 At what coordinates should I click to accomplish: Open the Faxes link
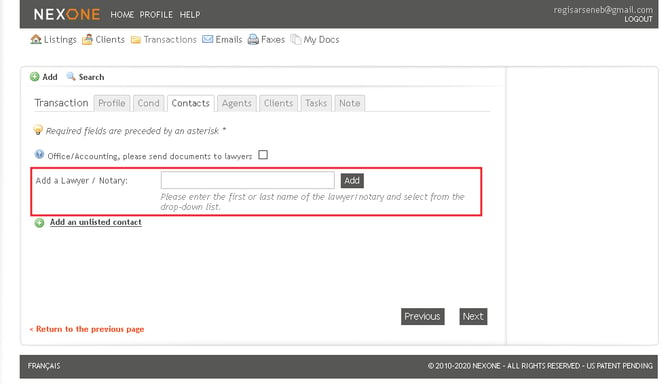click(273, 39)
